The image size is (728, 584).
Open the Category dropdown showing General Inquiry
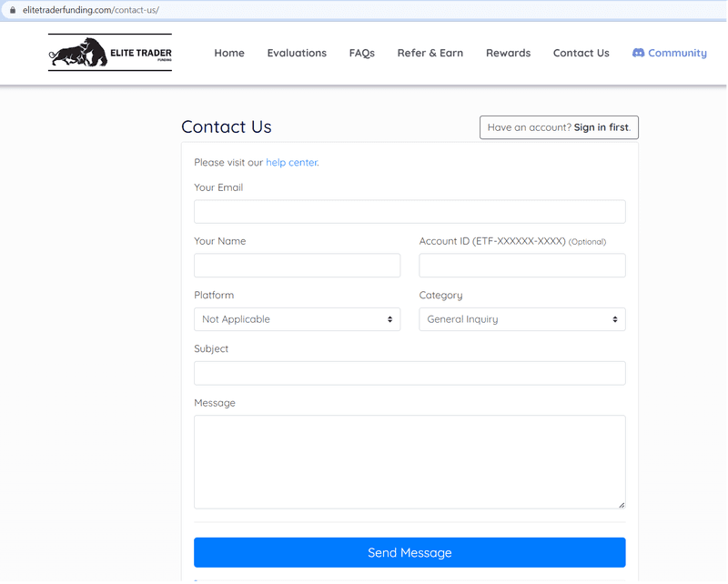522,319
